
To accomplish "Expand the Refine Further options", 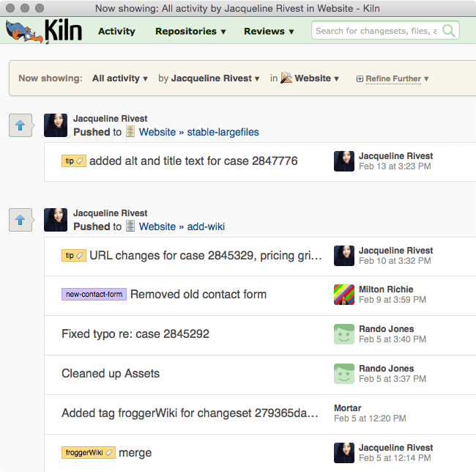I will click(397, 79).
